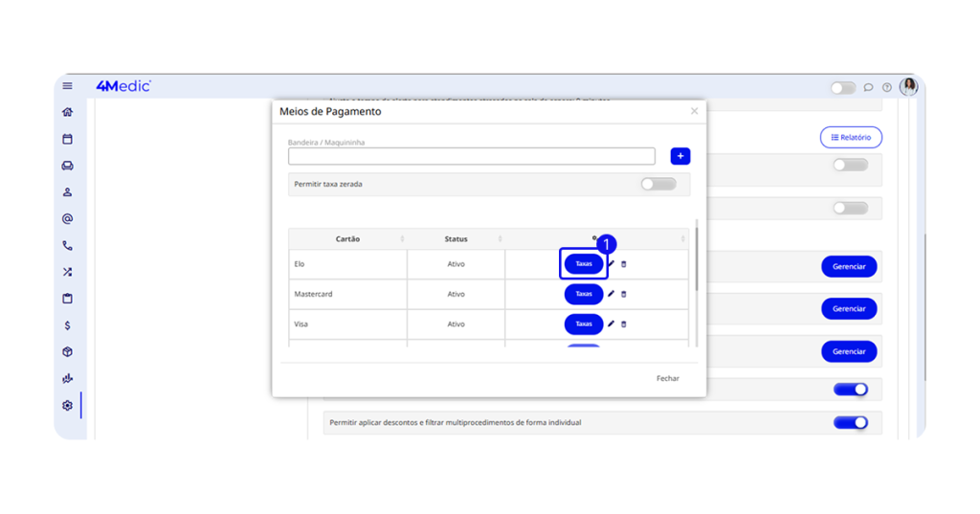The width and height of the screenshot is (980, 514).
Task: Click the trash icon for Visa
Action: click(x=624, y=324)
